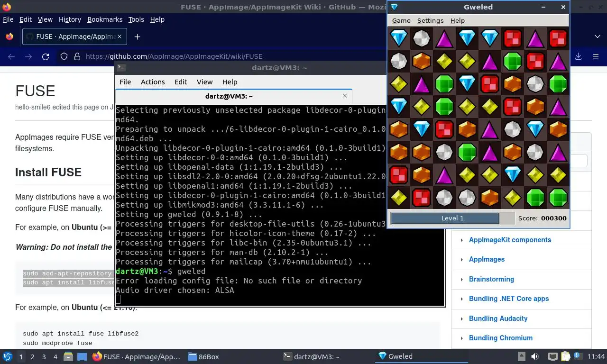This screenshot has height=364, width=607.
Task: Open Firefox Bookmarks menu
Action: coord(105,19)
